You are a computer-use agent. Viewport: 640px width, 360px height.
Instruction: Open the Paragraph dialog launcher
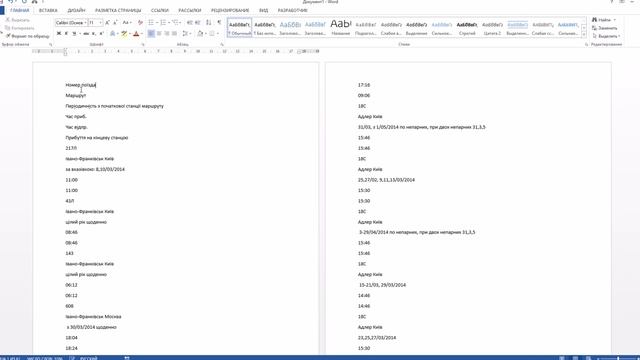tap(222, 44)
